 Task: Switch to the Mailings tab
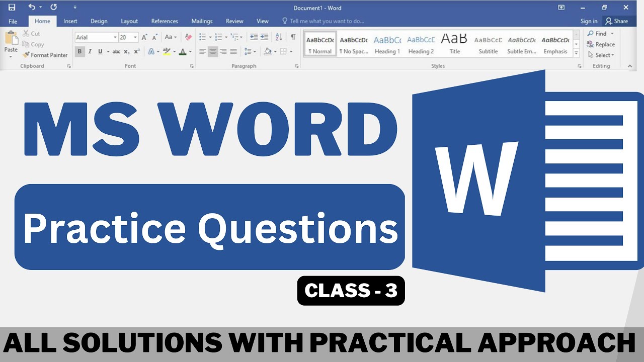click(x=202, y=21)
